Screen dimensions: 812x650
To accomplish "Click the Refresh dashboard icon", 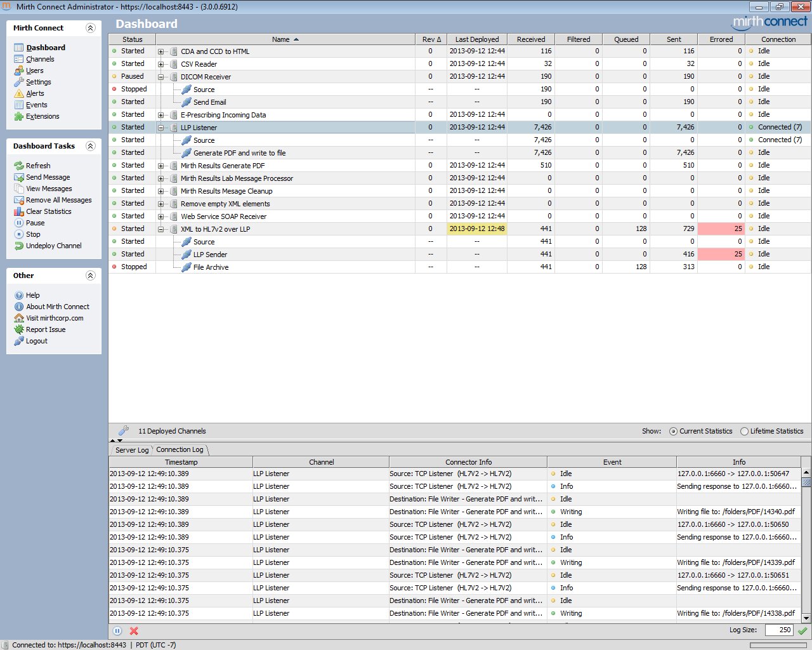I will 19,166.
